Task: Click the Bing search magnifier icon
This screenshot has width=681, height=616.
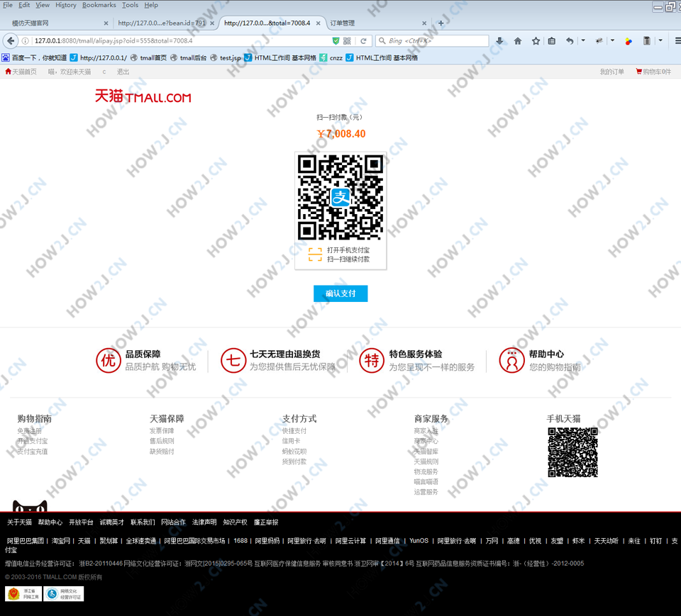Action: tap(382, 41)
